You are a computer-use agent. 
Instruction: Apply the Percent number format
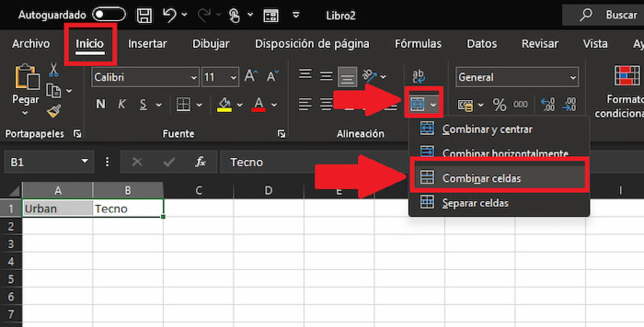pos(499,105)
